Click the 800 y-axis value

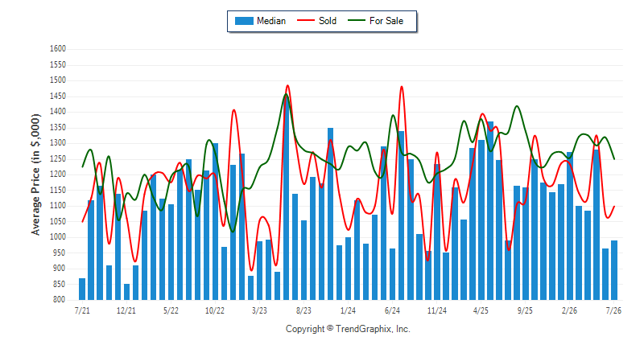[x=59, y=300]
